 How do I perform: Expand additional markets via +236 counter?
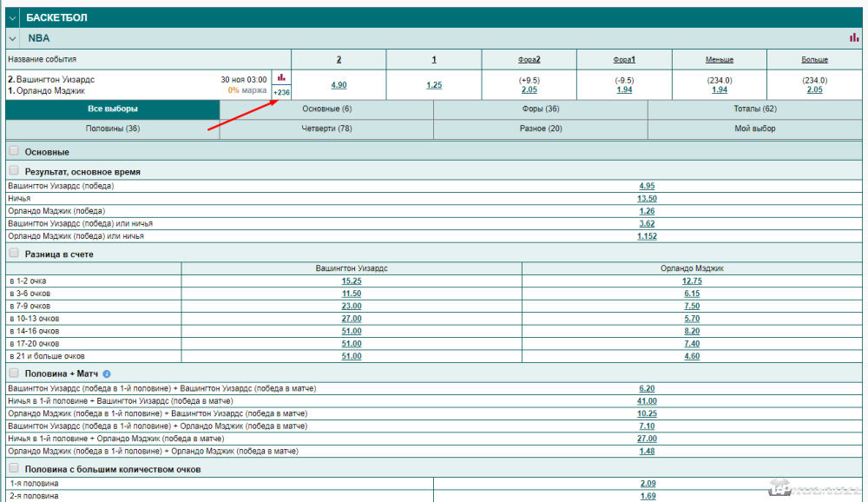[281, 92]
